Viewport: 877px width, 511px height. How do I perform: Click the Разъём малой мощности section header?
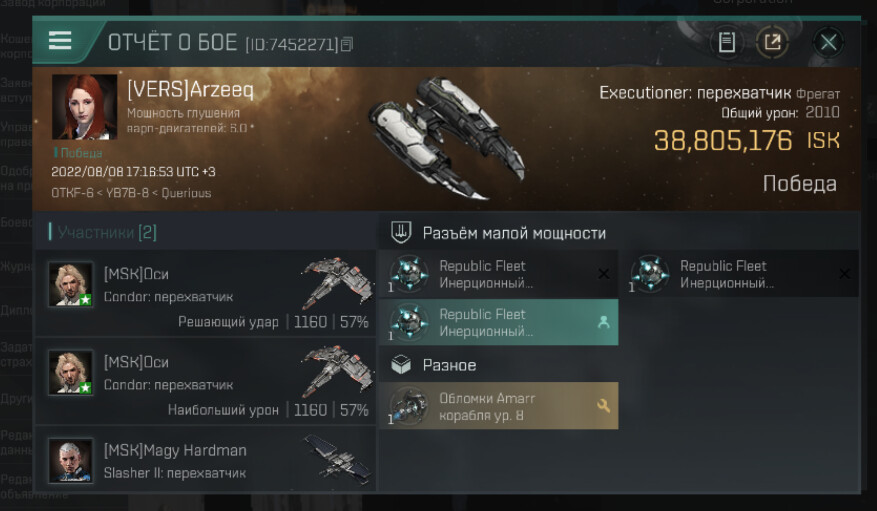513,233
